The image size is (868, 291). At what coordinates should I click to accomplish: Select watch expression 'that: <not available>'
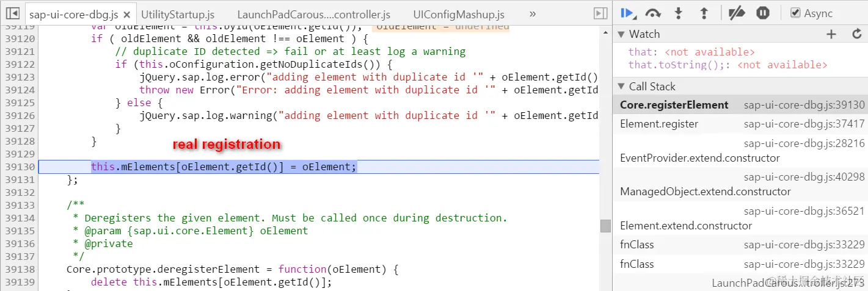pyautogui.click(x=691, y=52)
